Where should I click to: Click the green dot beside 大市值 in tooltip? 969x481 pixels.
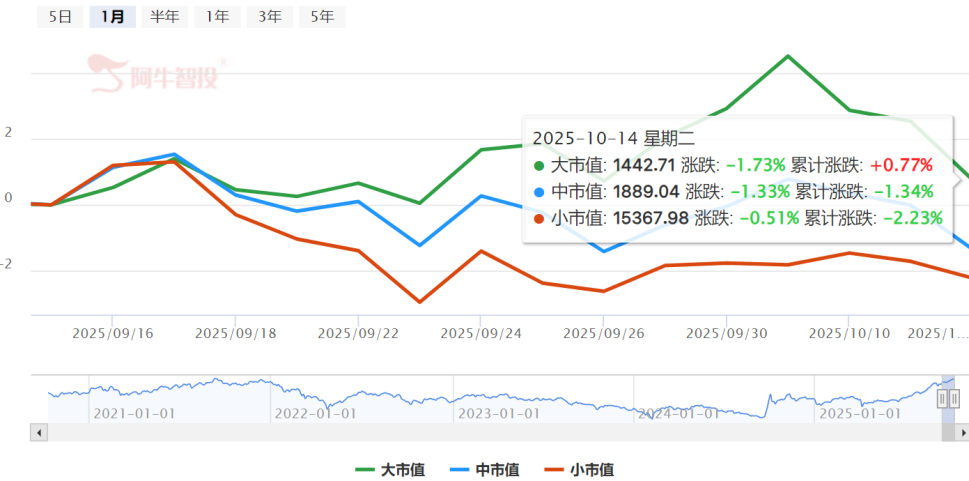point(540,165)
